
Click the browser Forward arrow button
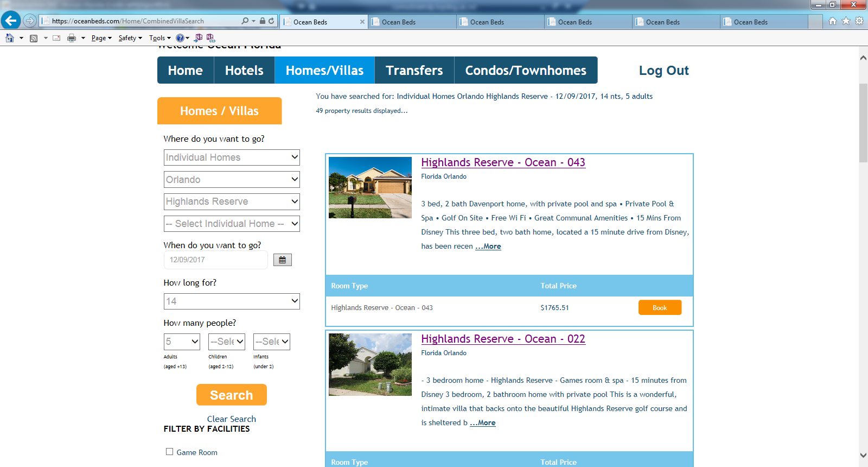[30, 21]
